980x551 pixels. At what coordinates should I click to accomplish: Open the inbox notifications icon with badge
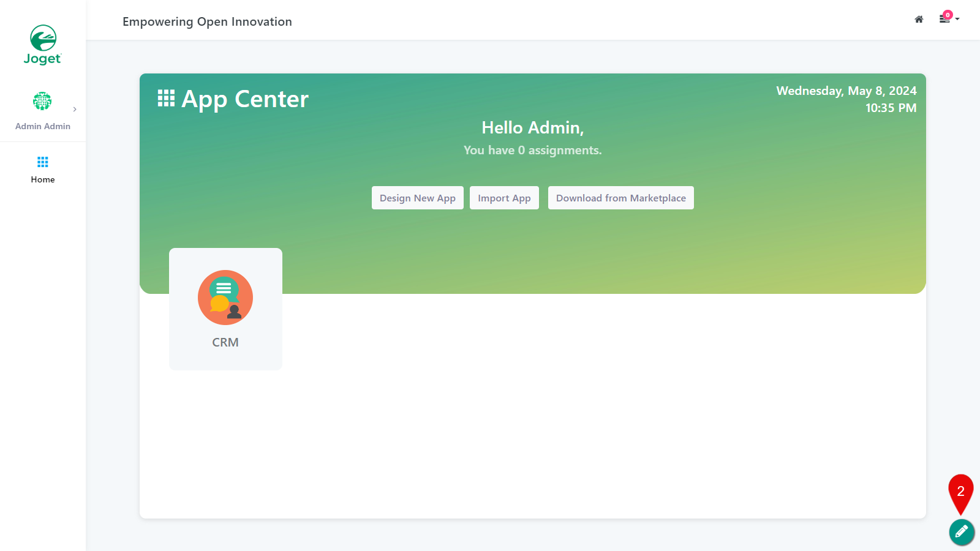(945, 18)
